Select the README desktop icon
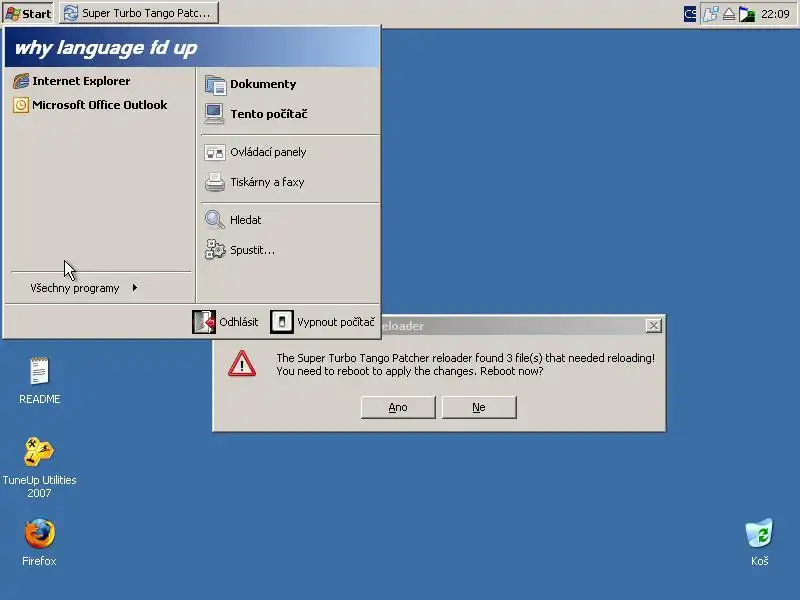The height and width of the screenshot is (600, 800). coord(39,381)
